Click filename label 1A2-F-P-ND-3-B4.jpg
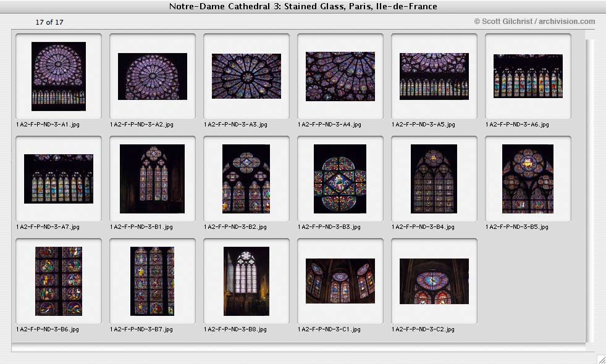Viewport: 606px width, 364px height. (x=423, y=227)
